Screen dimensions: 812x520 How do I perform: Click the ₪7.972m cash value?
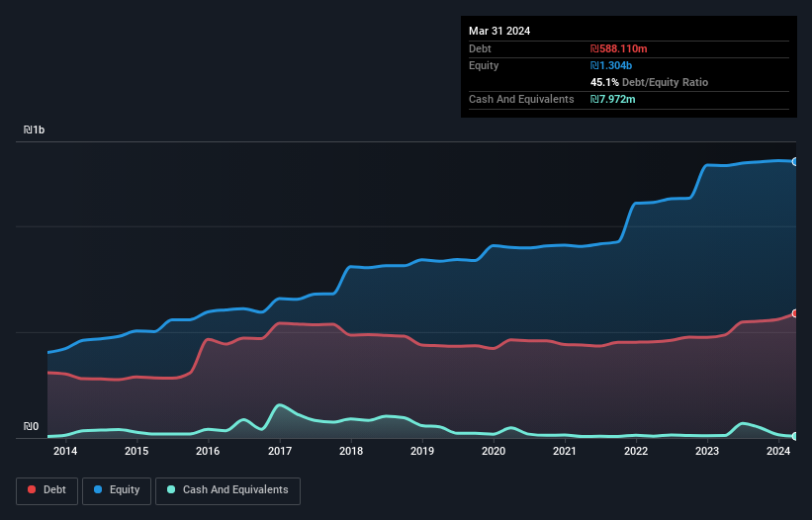click(612, 99)
